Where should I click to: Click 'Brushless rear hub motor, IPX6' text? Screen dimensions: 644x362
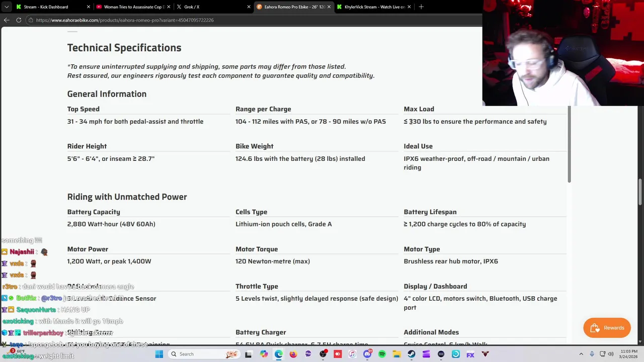click(451, 261)
